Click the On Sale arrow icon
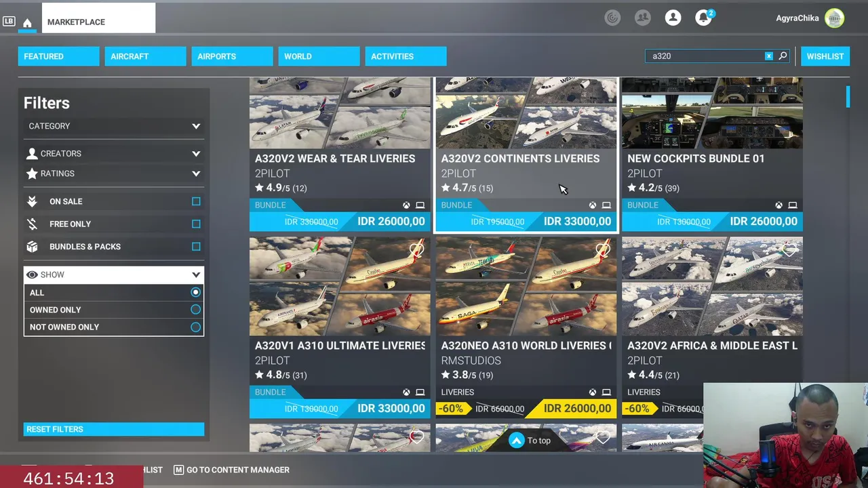The image size is (868, 488). point(32,201)
